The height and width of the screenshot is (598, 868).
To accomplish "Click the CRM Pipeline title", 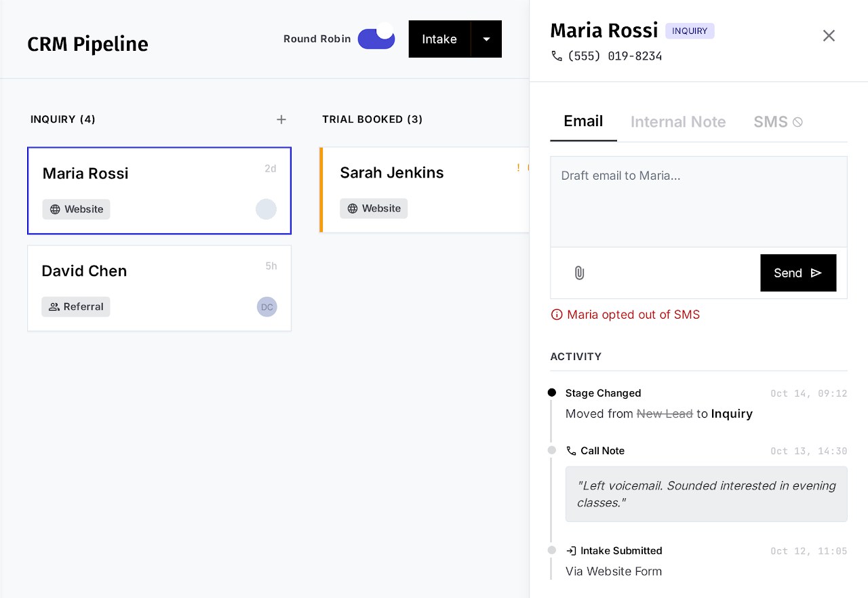I will pos(87,44).
